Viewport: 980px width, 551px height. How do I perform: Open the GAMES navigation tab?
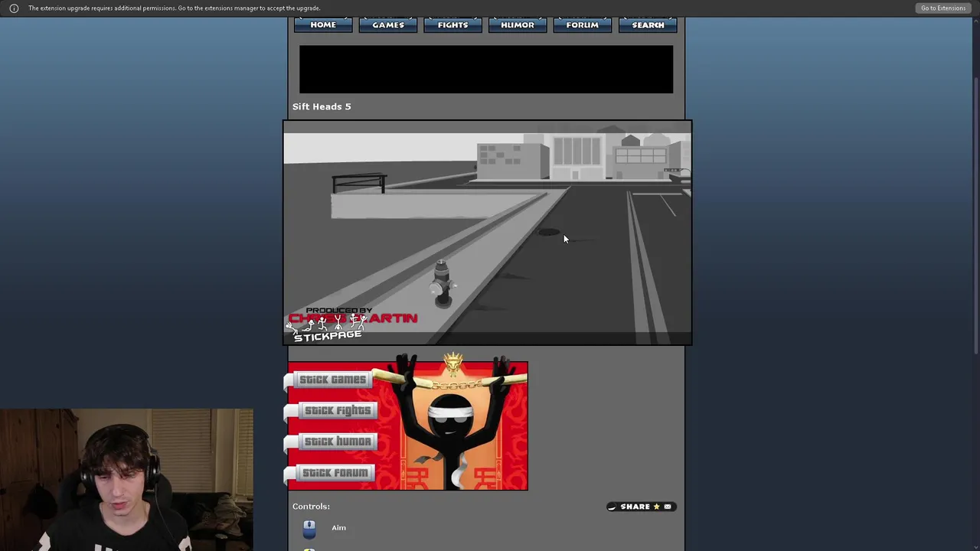tap(388, 25)
